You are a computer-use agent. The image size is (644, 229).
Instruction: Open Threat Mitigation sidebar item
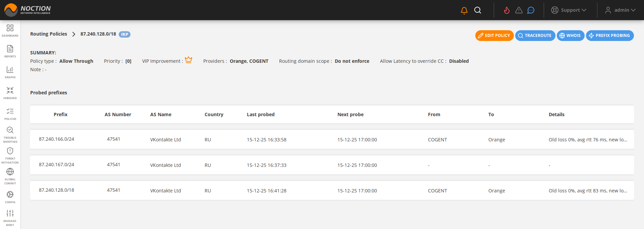10,155
